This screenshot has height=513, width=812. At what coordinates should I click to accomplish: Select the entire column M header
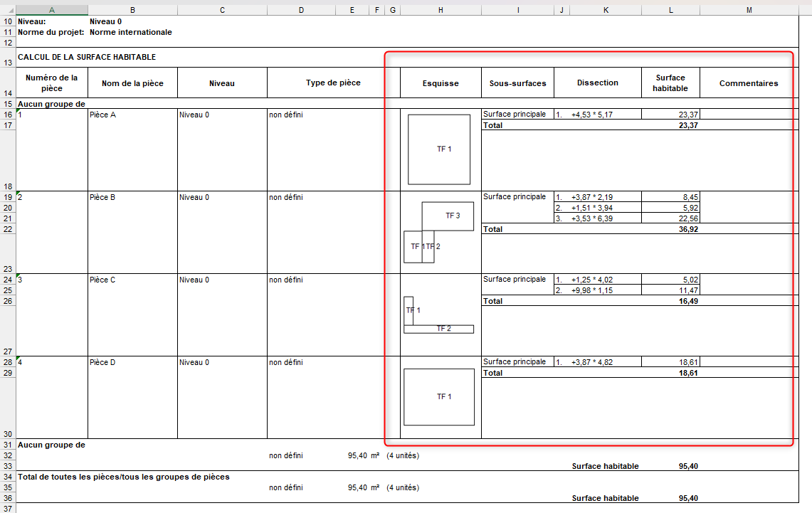point(749,9)
